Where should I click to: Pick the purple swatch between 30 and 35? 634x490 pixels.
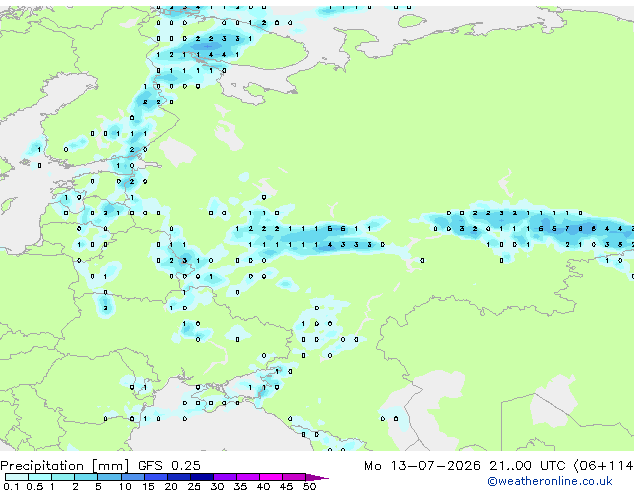(225, 477)
